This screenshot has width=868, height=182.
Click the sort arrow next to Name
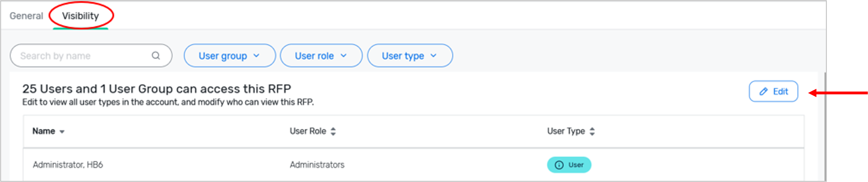point(62,132)
